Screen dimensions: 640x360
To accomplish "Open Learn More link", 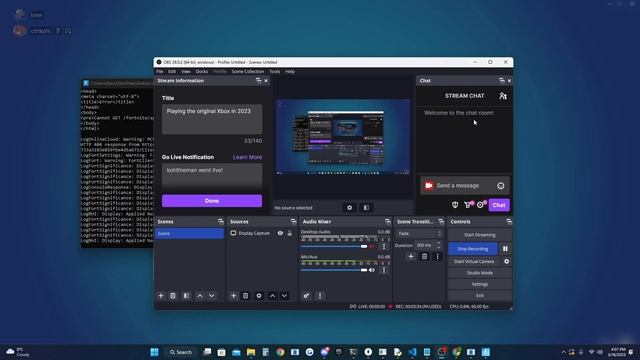I will point(247,157).
